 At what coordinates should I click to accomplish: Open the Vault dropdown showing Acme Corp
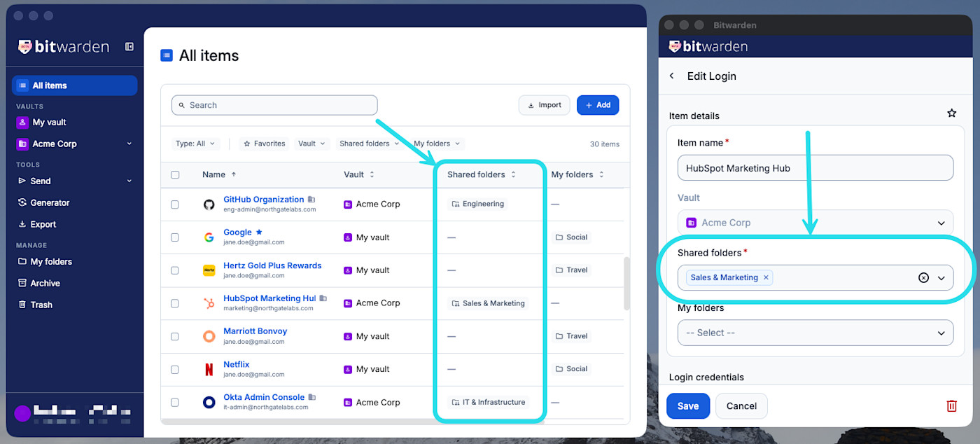815,223
